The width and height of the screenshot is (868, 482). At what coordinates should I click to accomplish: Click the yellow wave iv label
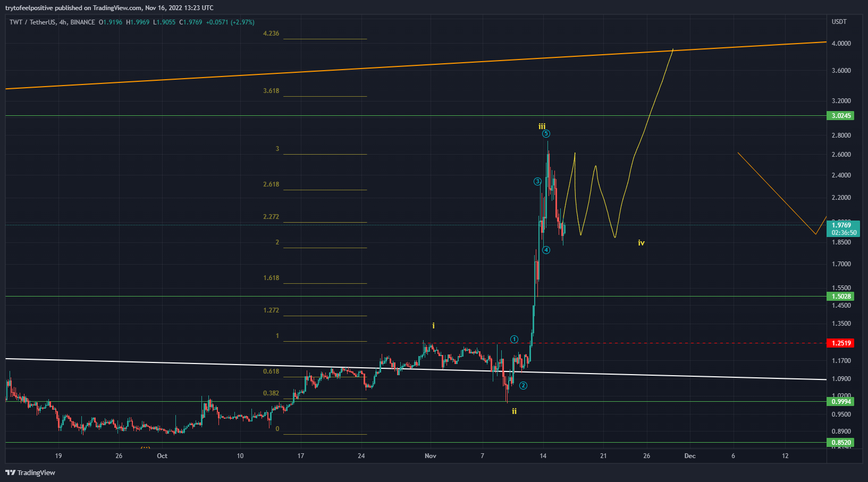642,243
